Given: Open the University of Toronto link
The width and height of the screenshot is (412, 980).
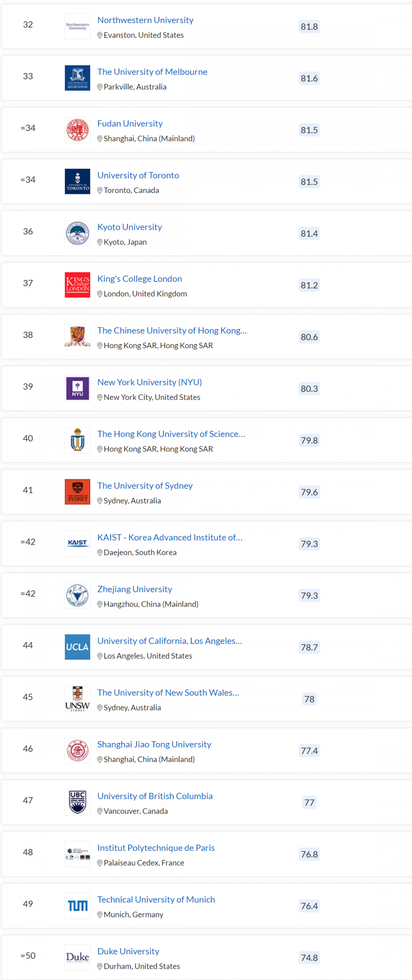Looking at the screenshot, I should pos(138,175).
